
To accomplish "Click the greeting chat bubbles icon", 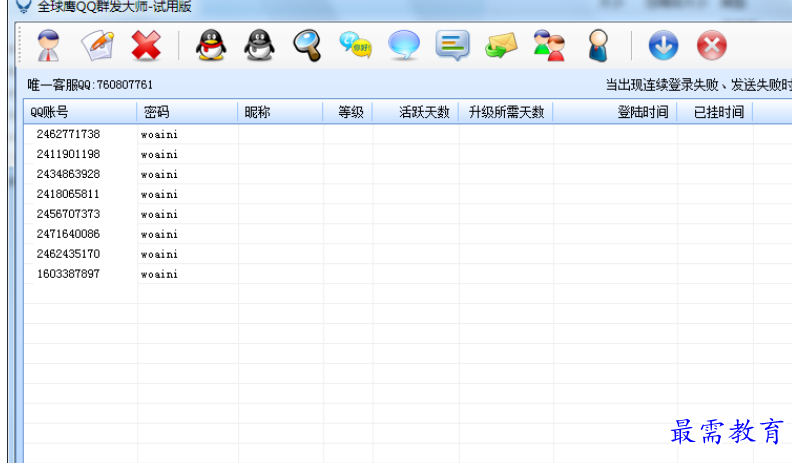I will [355, 45].
